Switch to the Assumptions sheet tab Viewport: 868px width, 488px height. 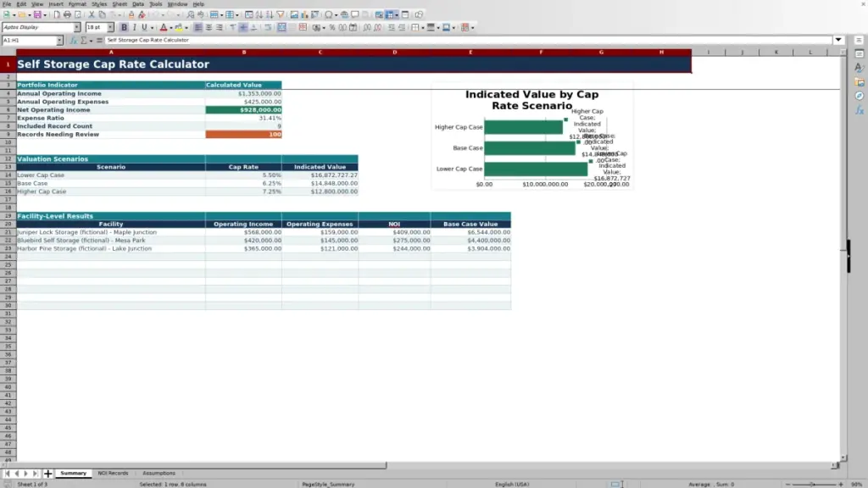(159, 474)
